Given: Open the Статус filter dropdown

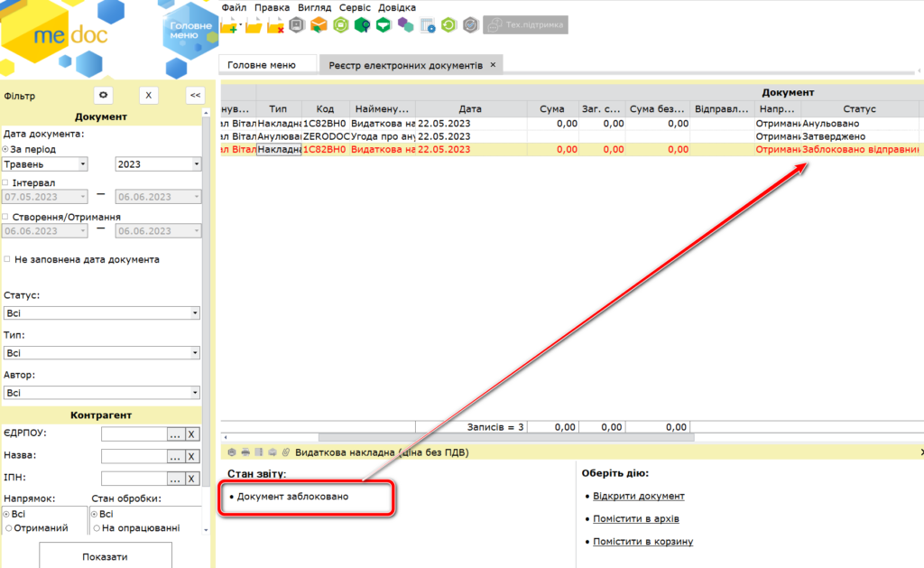Looking at the screenshot, I should pos(101,313).
